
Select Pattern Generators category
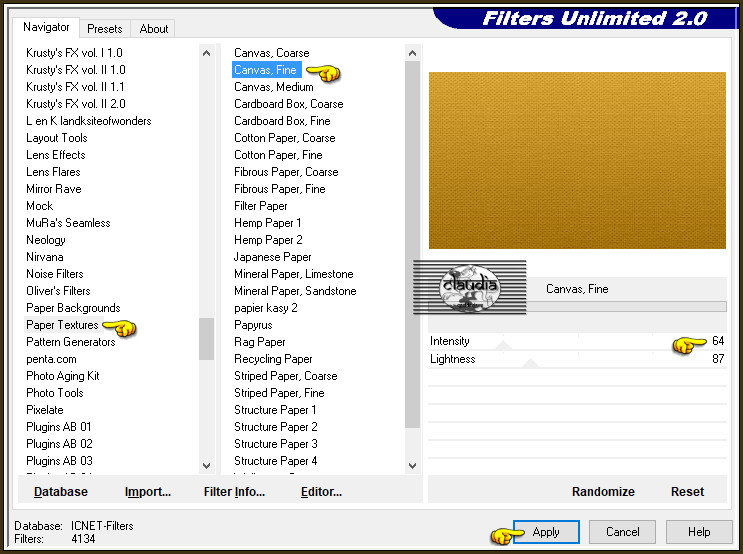click(x=71, y=342)
